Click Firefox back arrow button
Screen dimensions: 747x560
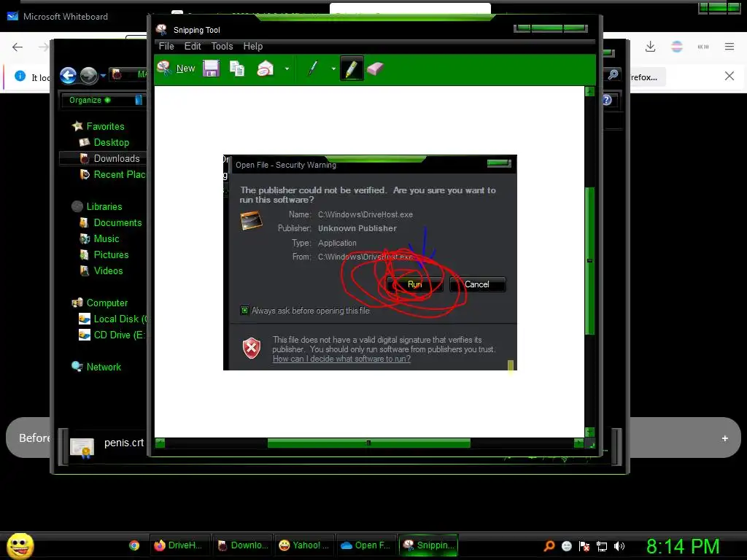coord(18,47)
